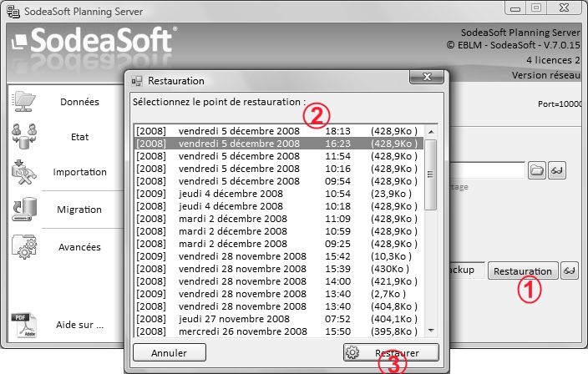The image size is (588, 374).
Task: Click the Restaurer button
Action: point(391,352)
